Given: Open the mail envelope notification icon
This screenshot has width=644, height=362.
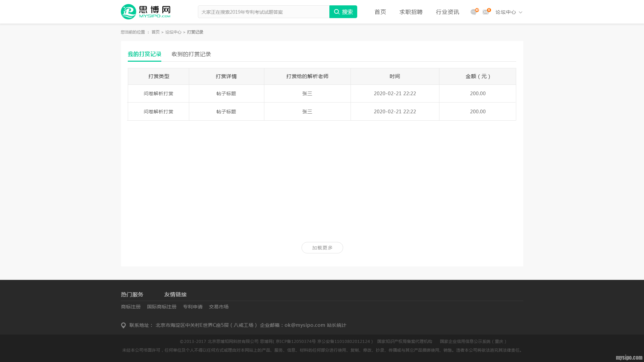Looking at the screenshot, I should [485, 12].
